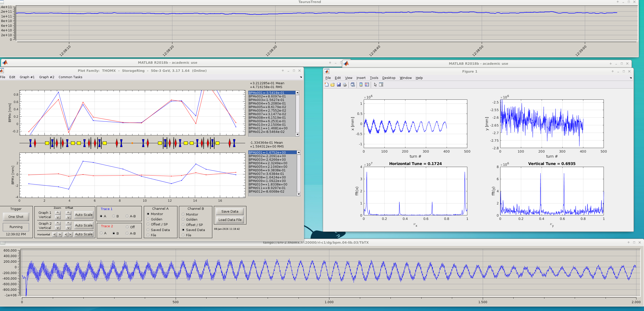
Task: Select Golden radio in Channel A
Action: 148,219
